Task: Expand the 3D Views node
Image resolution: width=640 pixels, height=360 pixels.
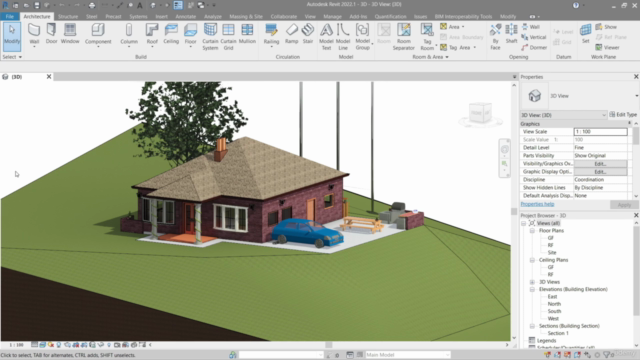Action: coord(532,282)
